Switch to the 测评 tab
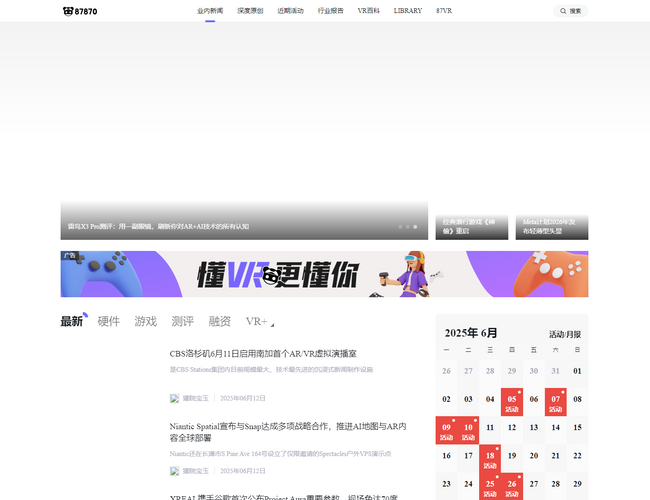Viewport: 650px width, 500px height. click(182, 321)
